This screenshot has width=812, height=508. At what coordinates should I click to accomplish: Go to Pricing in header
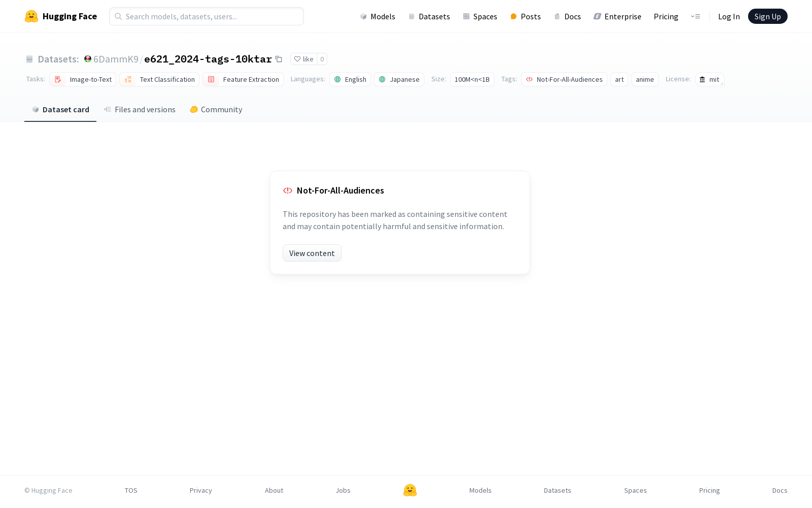click(666, 16)
